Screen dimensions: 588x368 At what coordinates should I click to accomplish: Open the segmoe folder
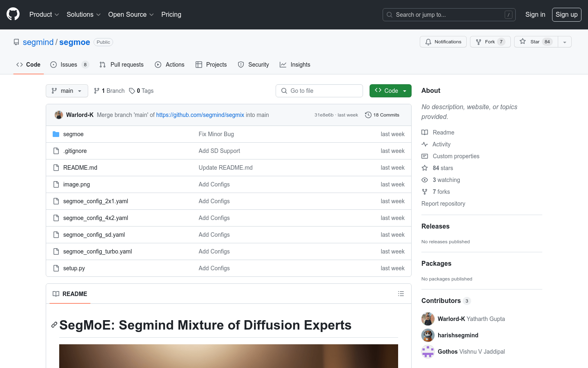click(x=73, y=134)
